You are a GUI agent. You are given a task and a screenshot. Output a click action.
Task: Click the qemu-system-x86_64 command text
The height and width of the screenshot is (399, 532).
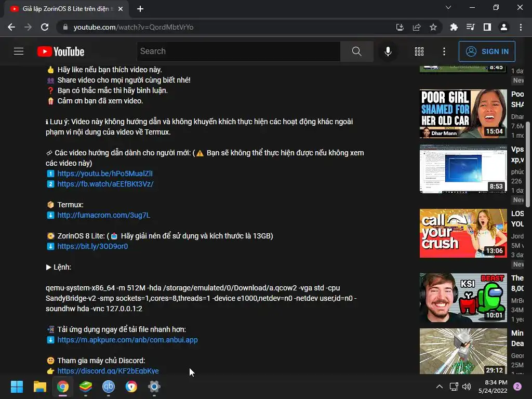pyautogui.click(x=201, y=298)
